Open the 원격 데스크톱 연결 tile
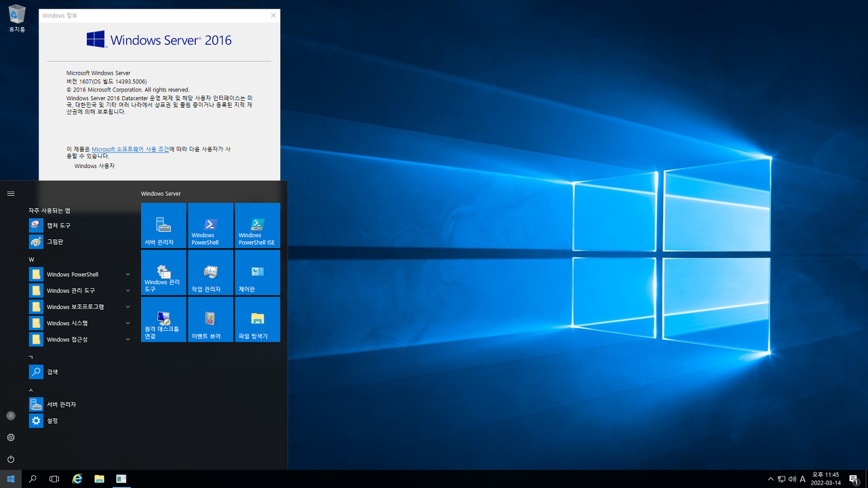868x488 pixels. point(163,319)
